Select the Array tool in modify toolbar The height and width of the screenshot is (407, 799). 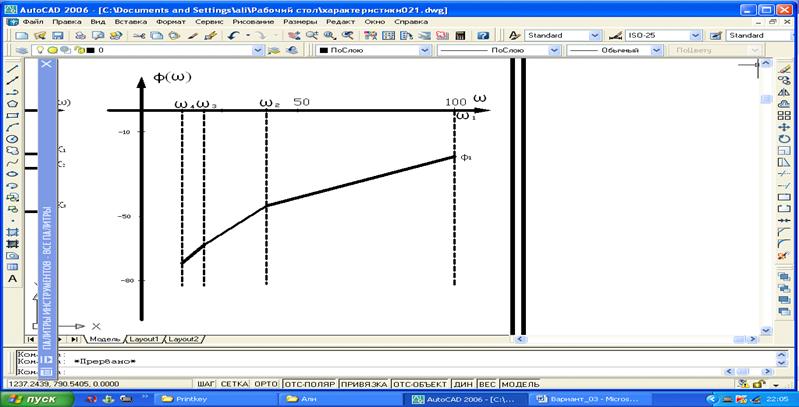pyautogui.click(x=784, y=116)
